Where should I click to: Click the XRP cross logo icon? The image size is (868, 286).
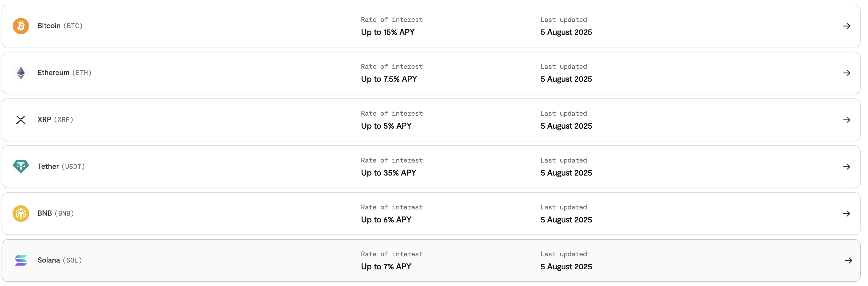[21, 120]
